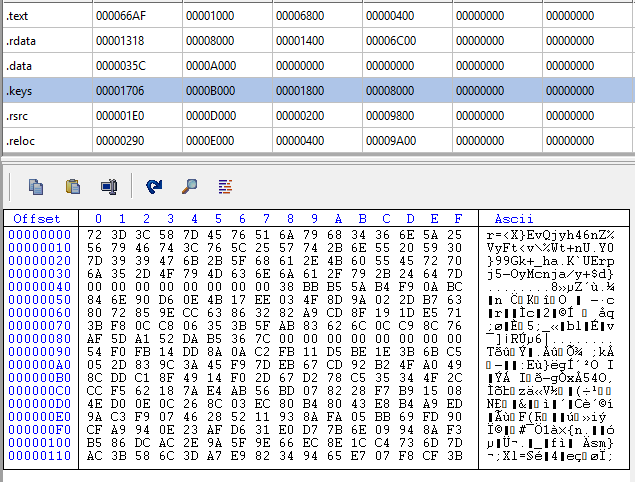Select the .text section row

45,16
